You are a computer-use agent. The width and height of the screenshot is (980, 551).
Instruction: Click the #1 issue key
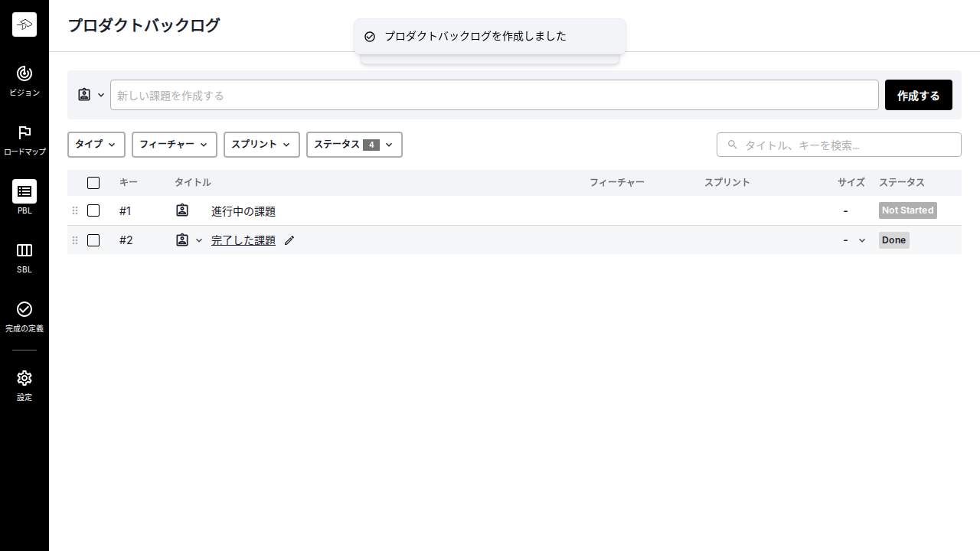coord(126,211)
